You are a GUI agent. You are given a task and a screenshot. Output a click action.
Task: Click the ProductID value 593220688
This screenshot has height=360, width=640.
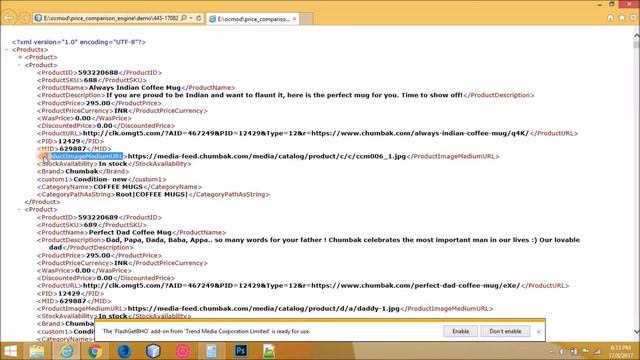pos(98,73)
